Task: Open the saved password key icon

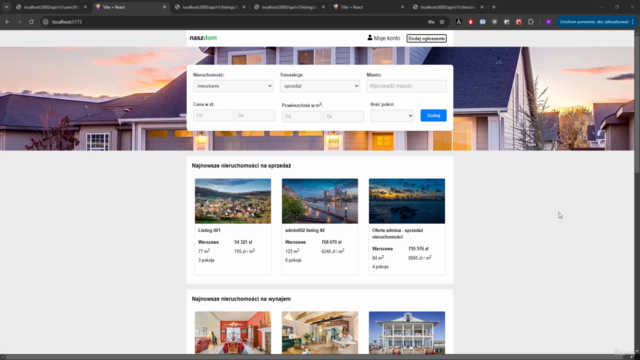Action: pos(431,22)
